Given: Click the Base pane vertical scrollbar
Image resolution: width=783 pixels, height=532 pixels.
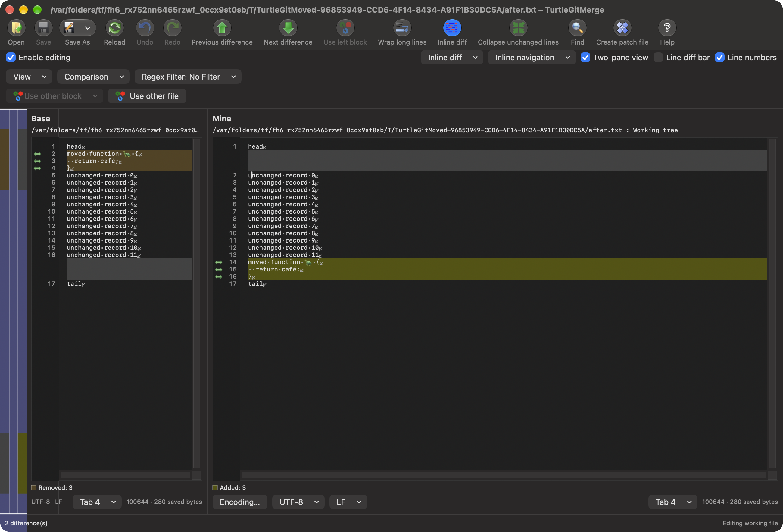Looking at the screenshot, I should coord(196,303).
